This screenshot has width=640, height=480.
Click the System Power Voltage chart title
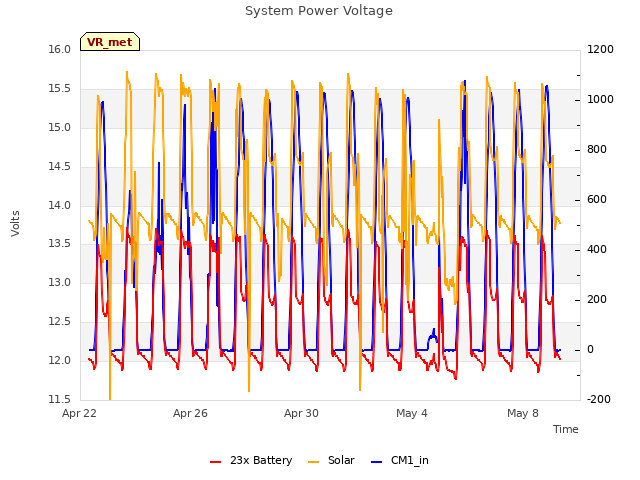(x=319, y=11)
